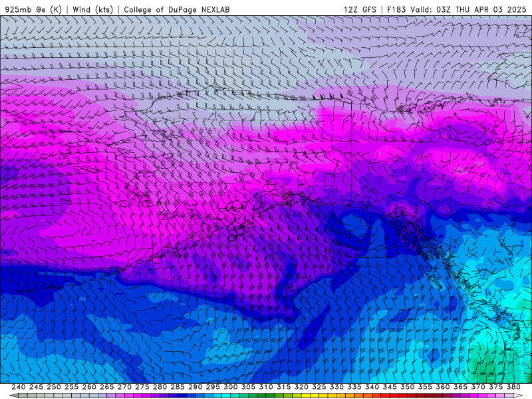This screenshot has height=399, width=532.
Task: Click the 290 value on the color scale
Action: click(195, 387)
